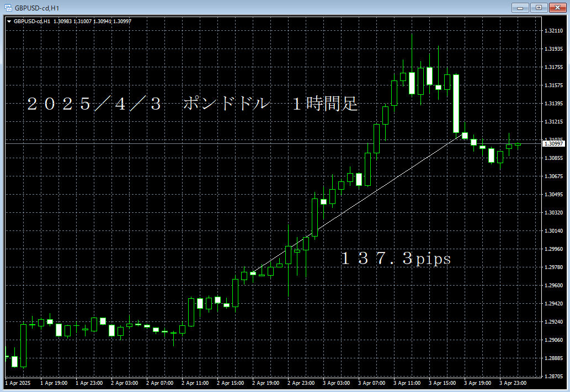Click the 1 Apr 2025 time label
570x392 pixels.
point(18,383)
